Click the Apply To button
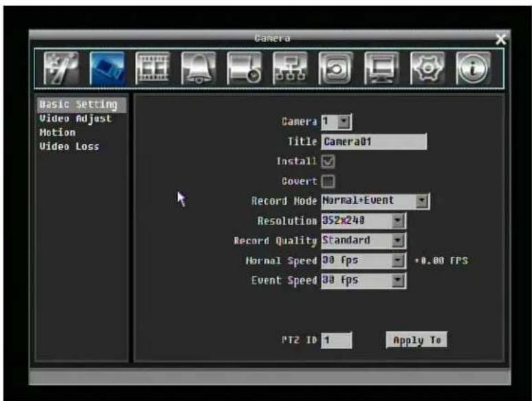This screenshot has height=401, width=532. pos(417,340)
